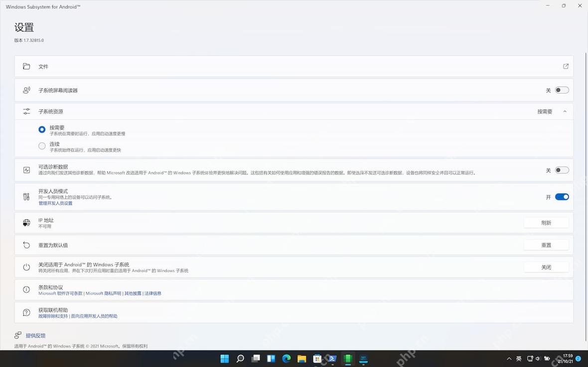Click the IP 地址 globe icon
Image resolution: width=588 pixels, height=367 pixels.
[x=26, y=223]
